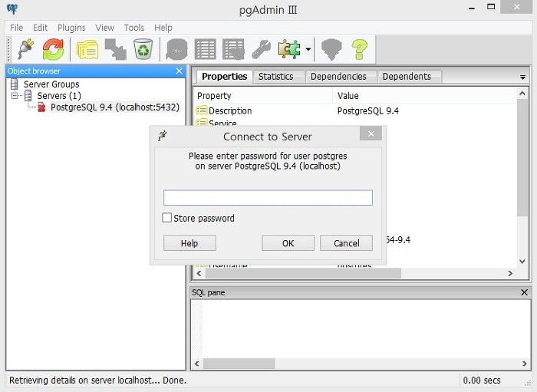
Task: Open the File menu
Action: [x=16, y=28]
